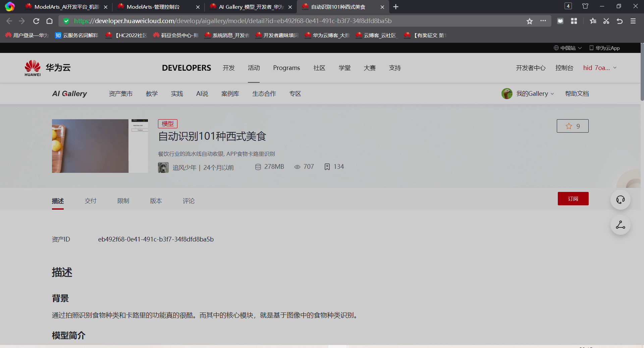The image size is (644, 348).
Task: Select the 交付 tab
Action: pos(91,201)
